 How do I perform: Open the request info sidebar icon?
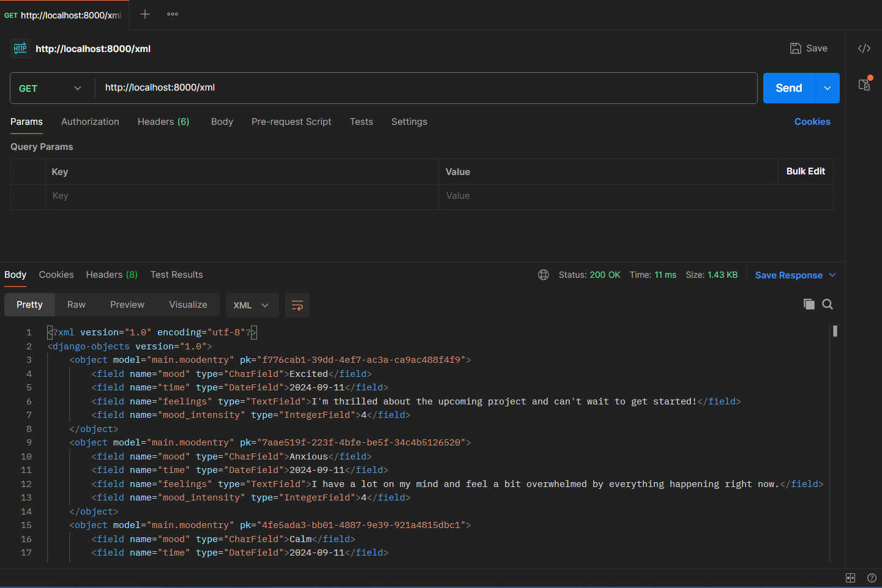864,84
